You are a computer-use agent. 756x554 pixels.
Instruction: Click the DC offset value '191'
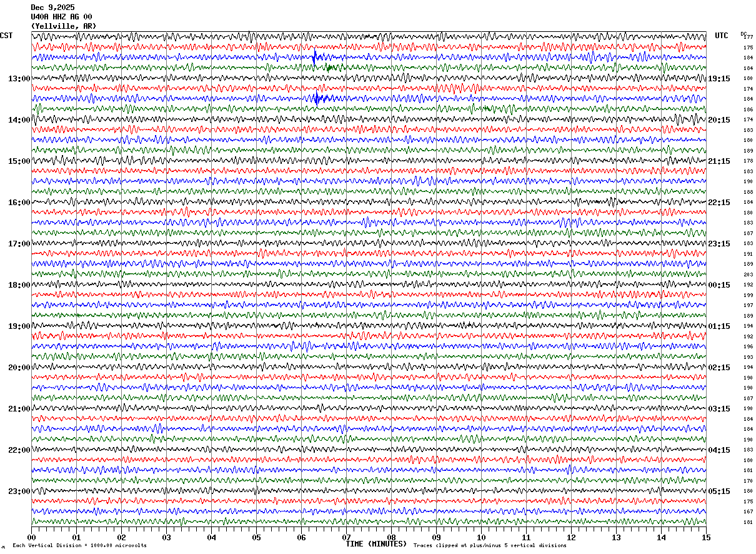[748, 254]
